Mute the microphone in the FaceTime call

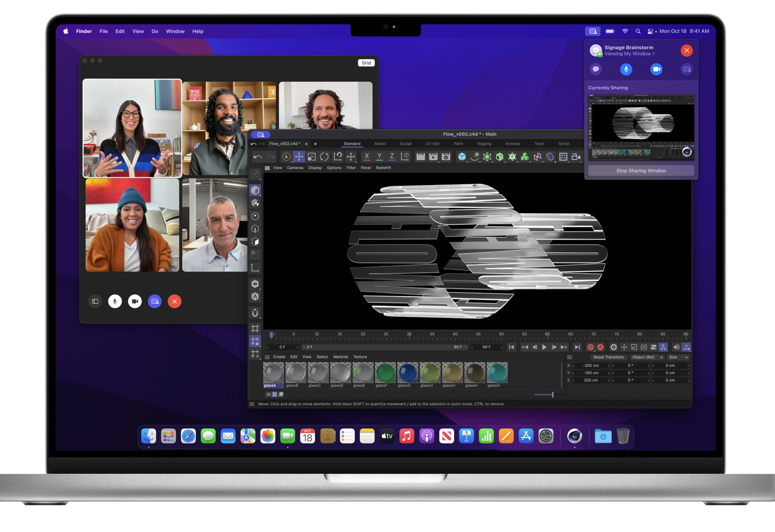tap(115, 301)
